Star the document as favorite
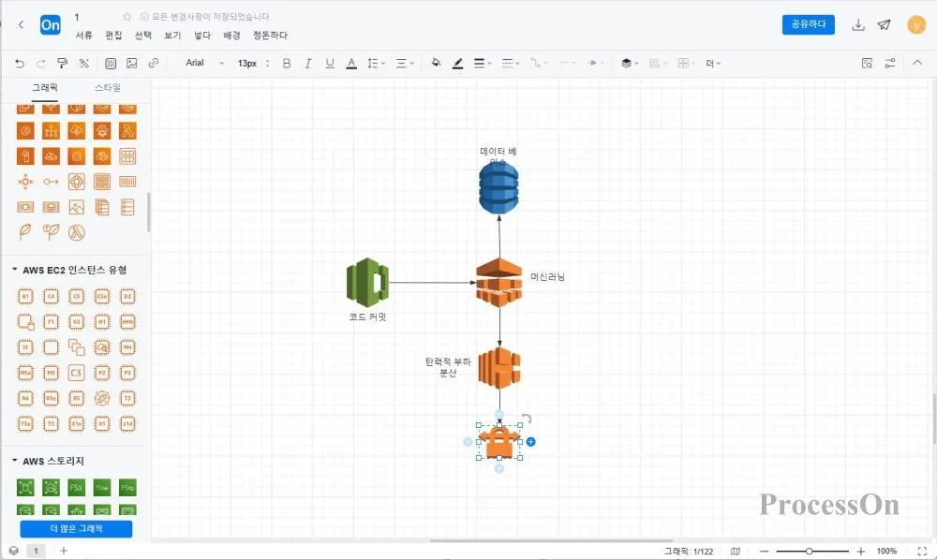This screenshot has width=937, height=560. click(x=126, y=17)
